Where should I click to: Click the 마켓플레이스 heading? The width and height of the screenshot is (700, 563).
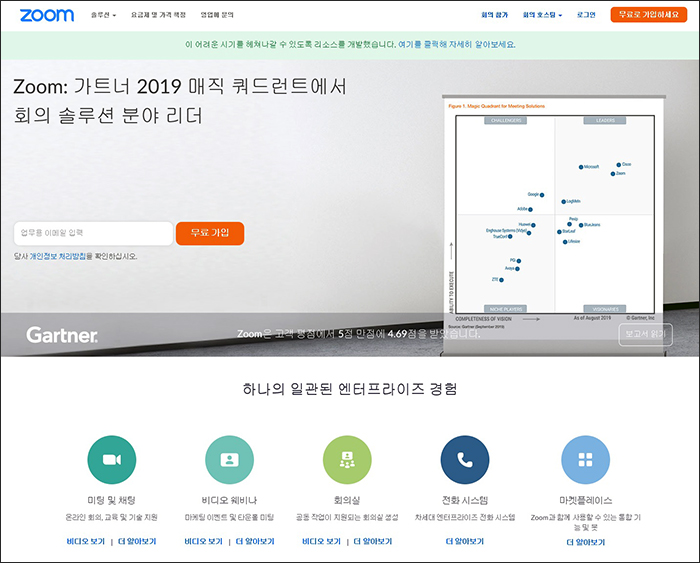(586, 500)
